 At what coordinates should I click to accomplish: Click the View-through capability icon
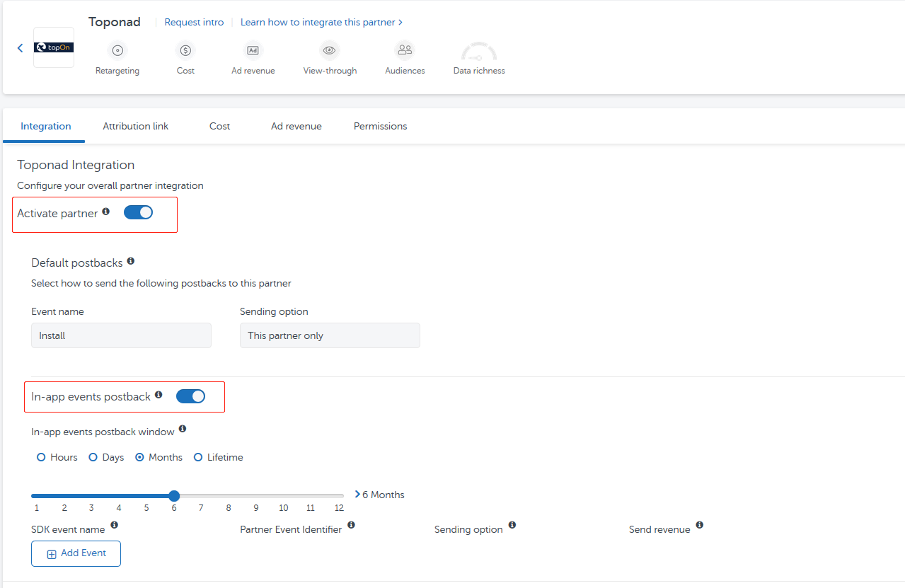click(329, 50)
